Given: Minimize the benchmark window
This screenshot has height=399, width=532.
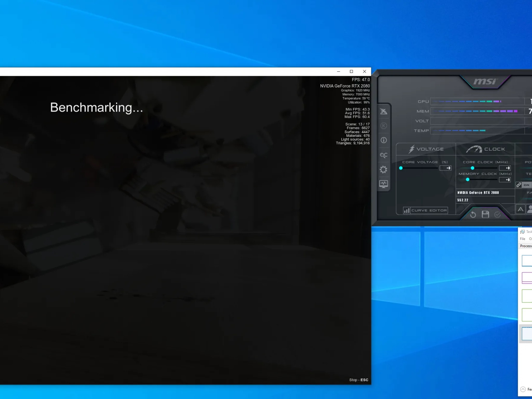Looking at the screenshot, I should click(x=338, y=71).
